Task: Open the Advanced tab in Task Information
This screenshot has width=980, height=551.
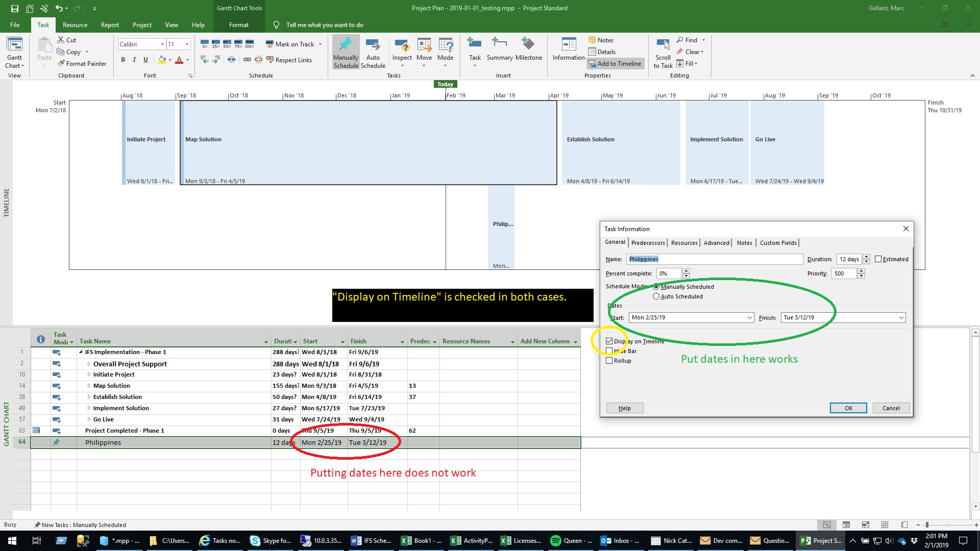Action: 716,243
